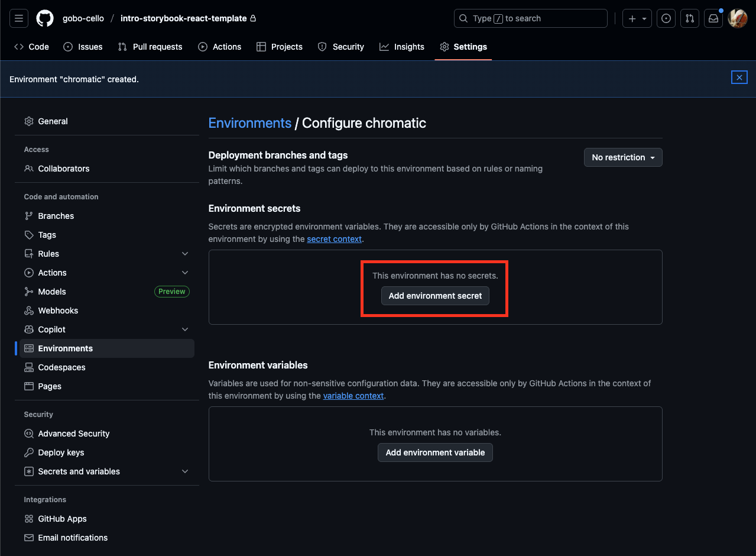Image resolution: width=756 pixels, height=556 pixels.
Task: Open the No restriction dropdown
Action: pos(623,157)
